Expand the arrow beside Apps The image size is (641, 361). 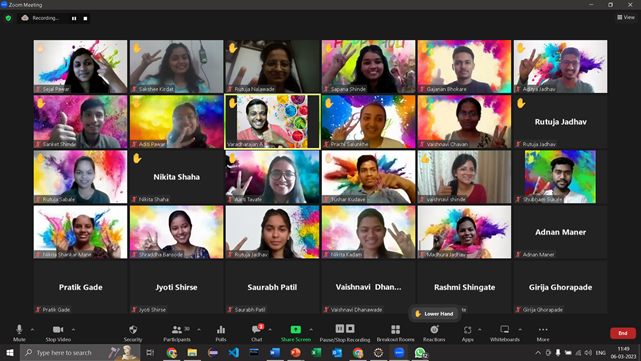(480, 330)
